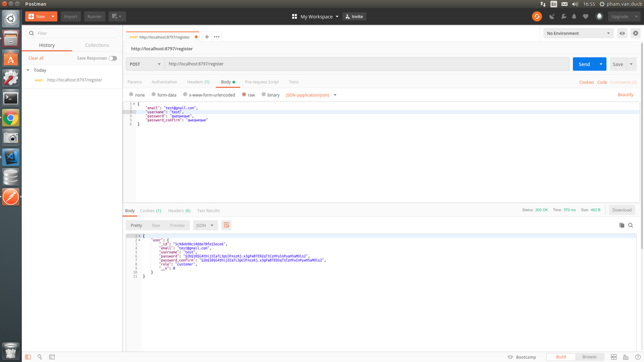644x362 pixels.
Task: Open Ubuntu Software from the dock
Action: 11,59
